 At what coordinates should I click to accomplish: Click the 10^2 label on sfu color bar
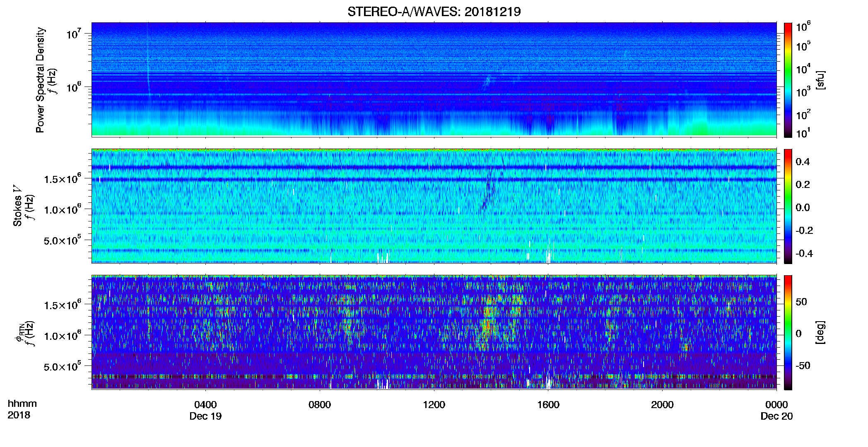(x=803, y=114)
